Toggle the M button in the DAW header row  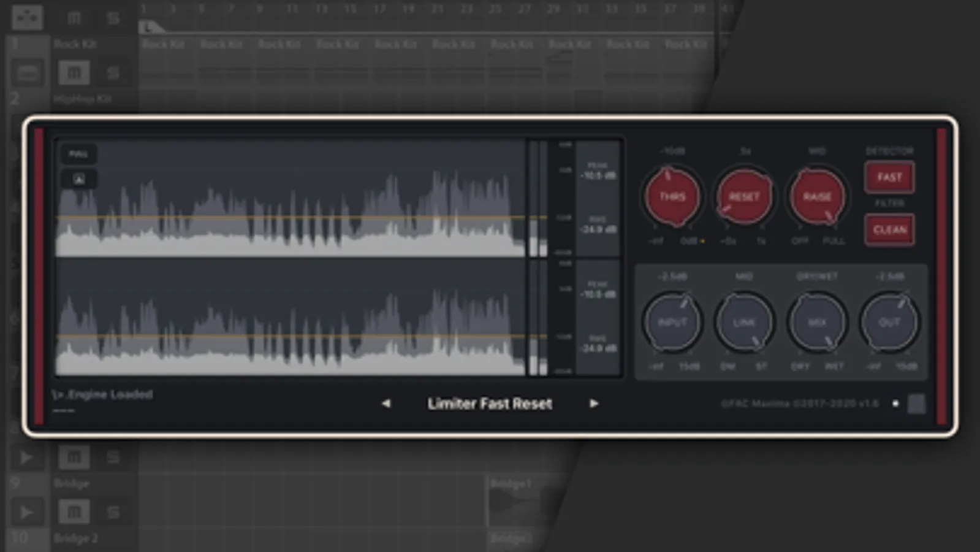(74, 18)
